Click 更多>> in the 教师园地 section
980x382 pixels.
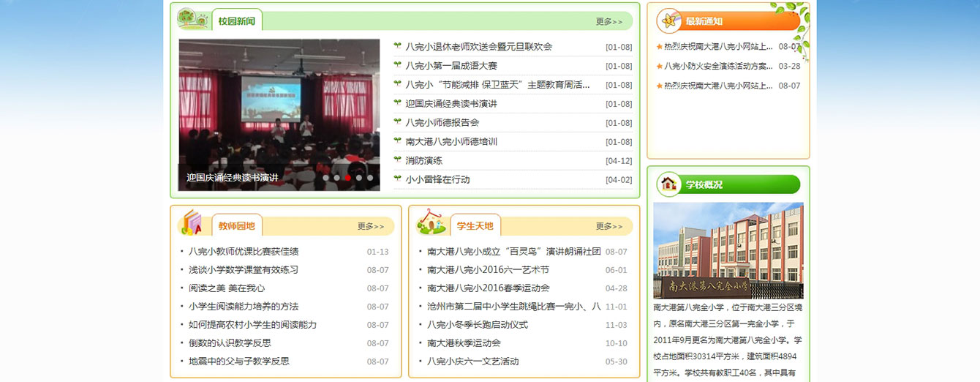tap(371, 227)
